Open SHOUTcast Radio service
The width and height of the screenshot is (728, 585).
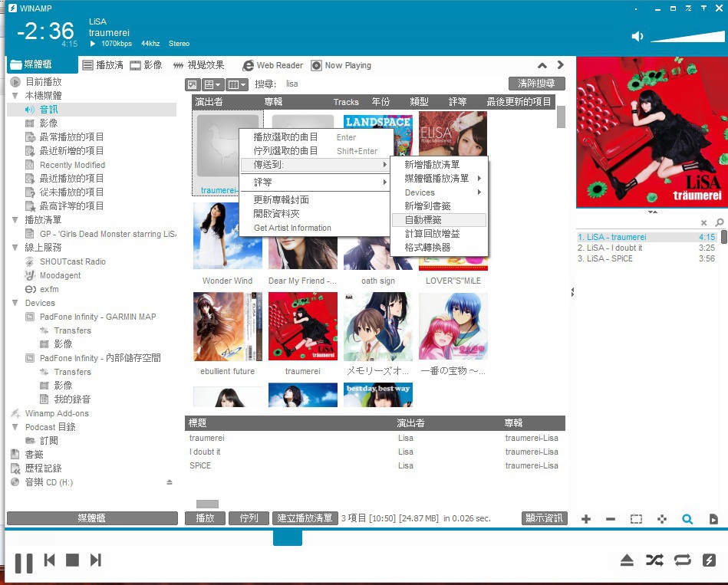(x=73, y=261)
